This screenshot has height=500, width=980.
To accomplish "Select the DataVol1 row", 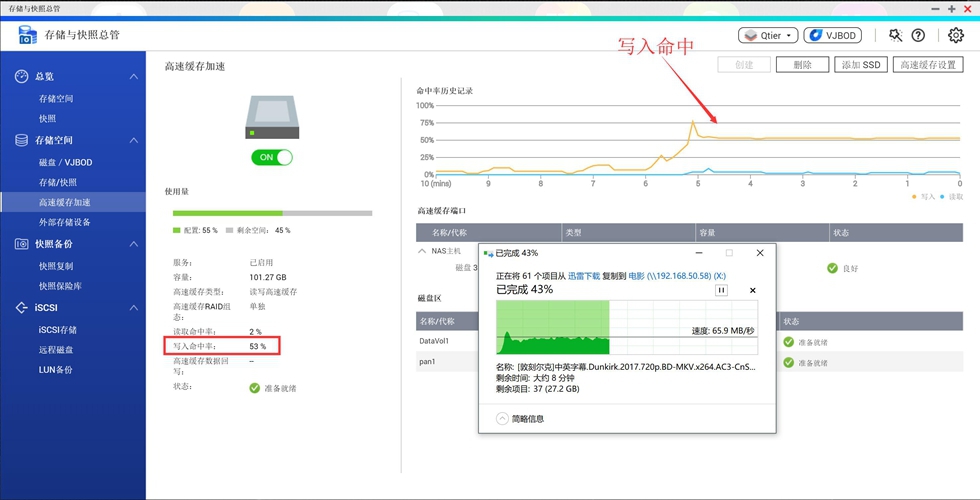I will tap(689, 341).
